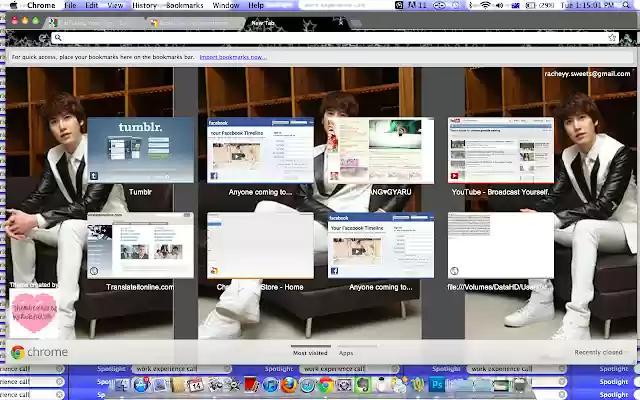Click the clock showing Tue 1:15:01 PM

pos(587,5)
